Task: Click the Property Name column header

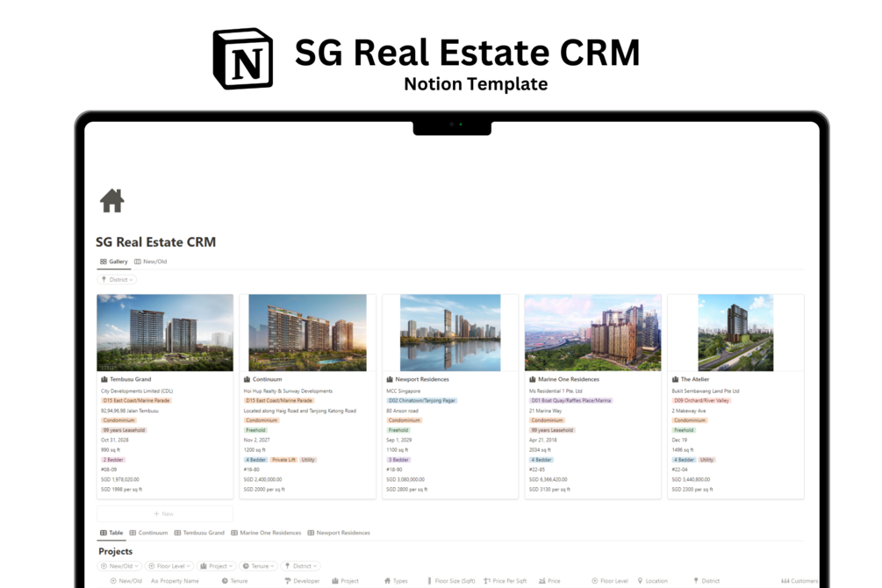Action: 175,581
